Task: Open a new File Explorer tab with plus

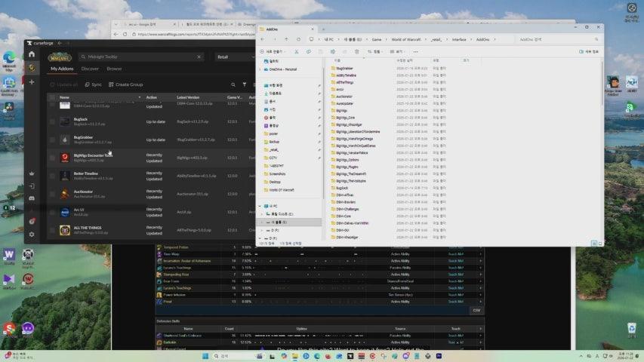Action: pos(323,29)
